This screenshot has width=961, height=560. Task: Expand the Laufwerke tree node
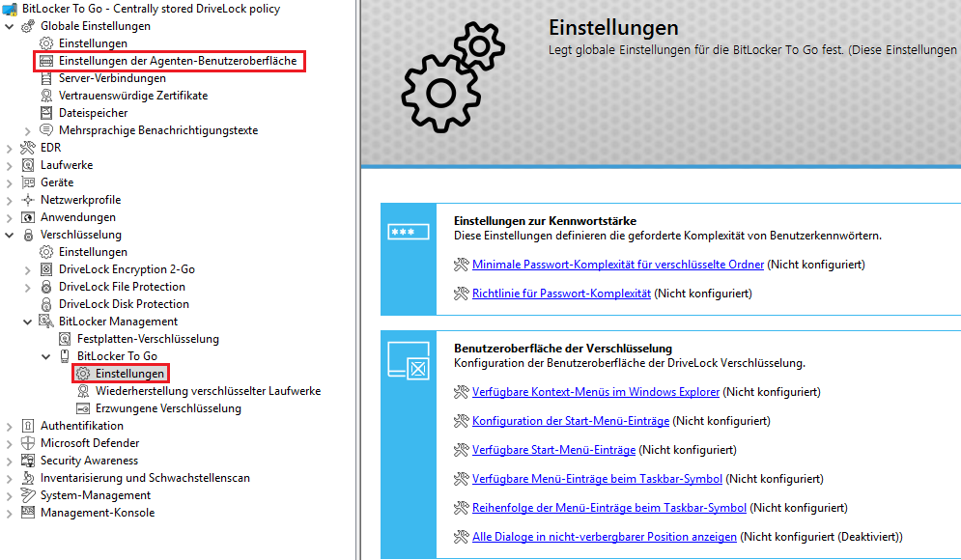pyautogui.click(x=10, y=165)
